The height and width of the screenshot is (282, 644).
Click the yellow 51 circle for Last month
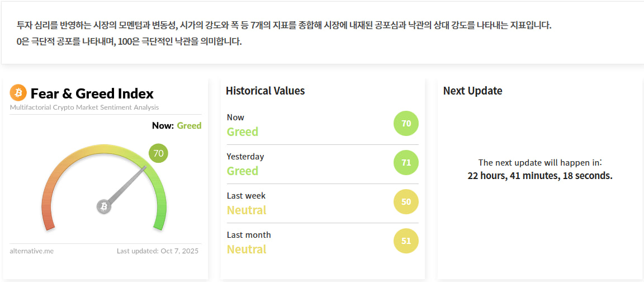(406, 241)
